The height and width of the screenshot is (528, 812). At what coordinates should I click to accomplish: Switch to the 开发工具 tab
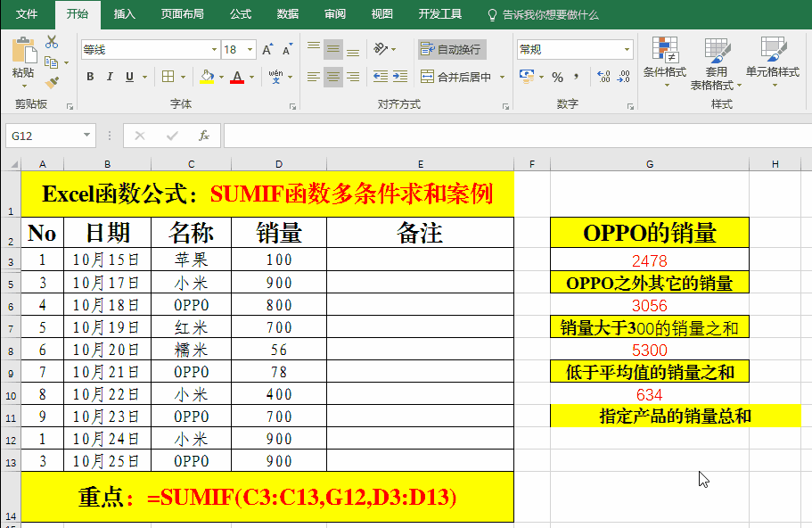point(439,14)
